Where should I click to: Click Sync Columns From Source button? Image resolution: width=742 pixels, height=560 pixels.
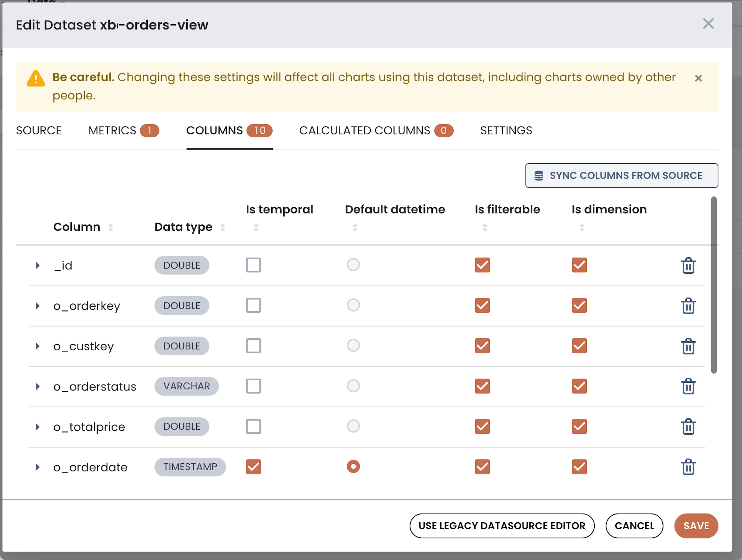pyautogui.click(x=622, y=175)
